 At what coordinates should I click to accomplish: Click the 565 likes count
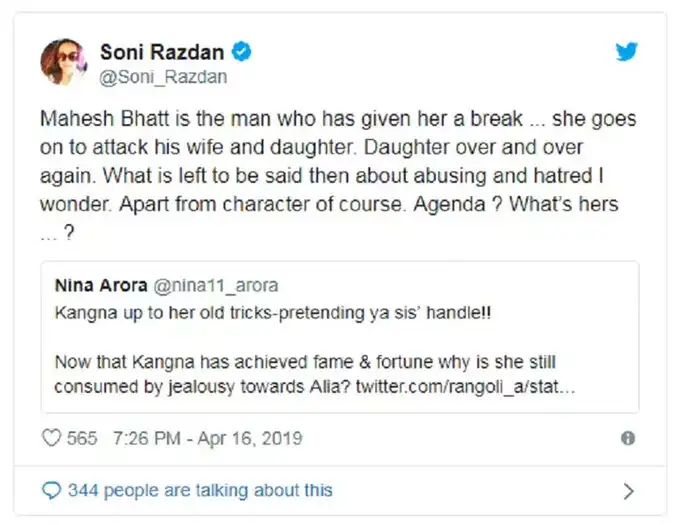(82, 438)
